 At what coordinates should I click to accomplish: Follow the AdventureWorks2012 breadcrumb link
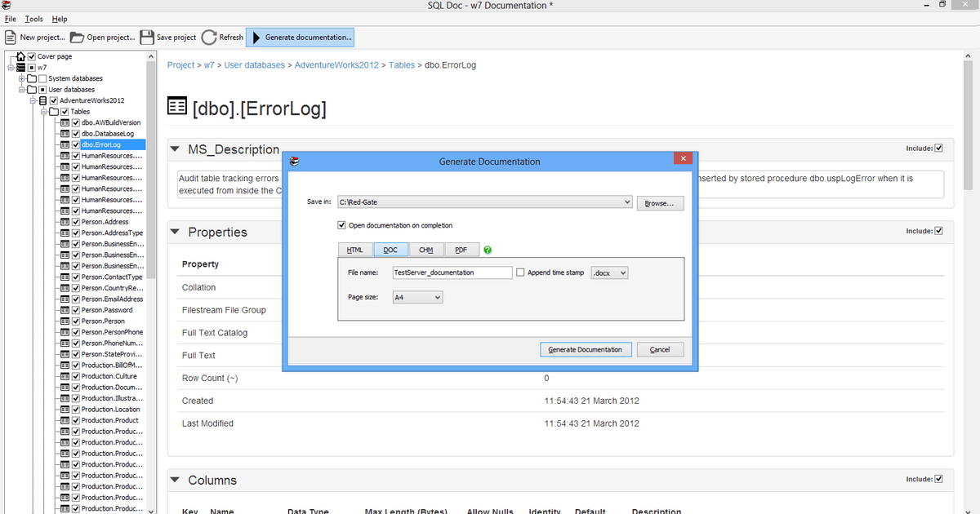point(336,64)
